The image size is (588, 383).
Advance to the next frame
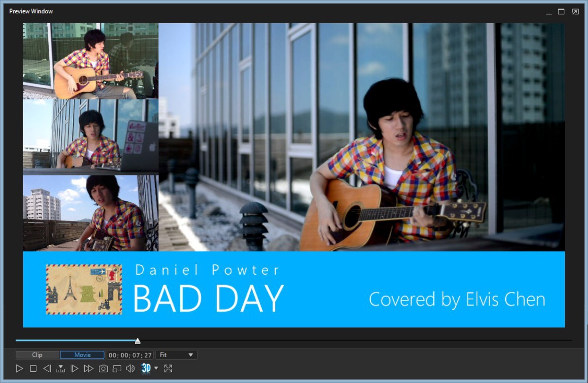[74, 368]
